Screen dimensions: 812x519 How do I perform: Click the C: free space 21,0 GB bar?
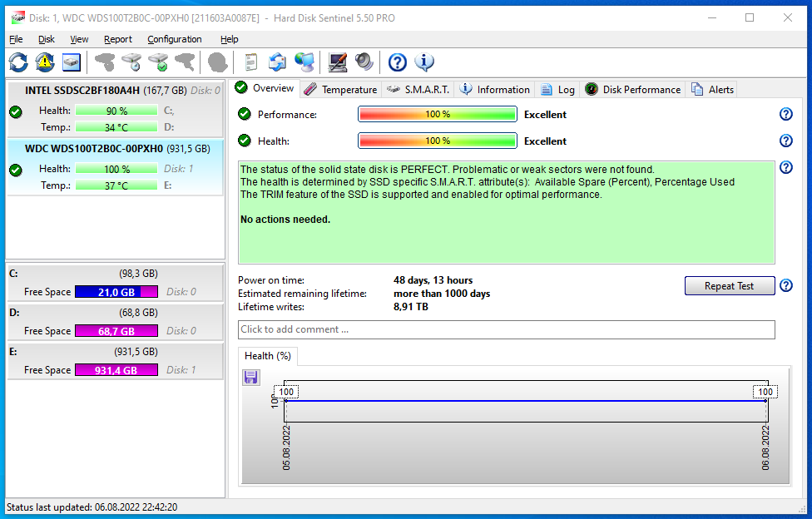pos(116,292)
